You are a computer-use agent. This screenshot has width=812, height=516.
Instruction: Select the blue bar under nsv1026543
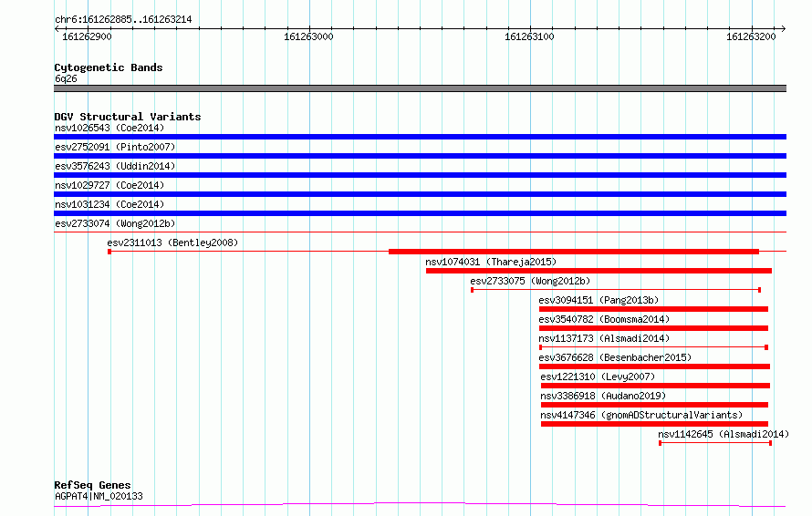[x=420, y=137]
